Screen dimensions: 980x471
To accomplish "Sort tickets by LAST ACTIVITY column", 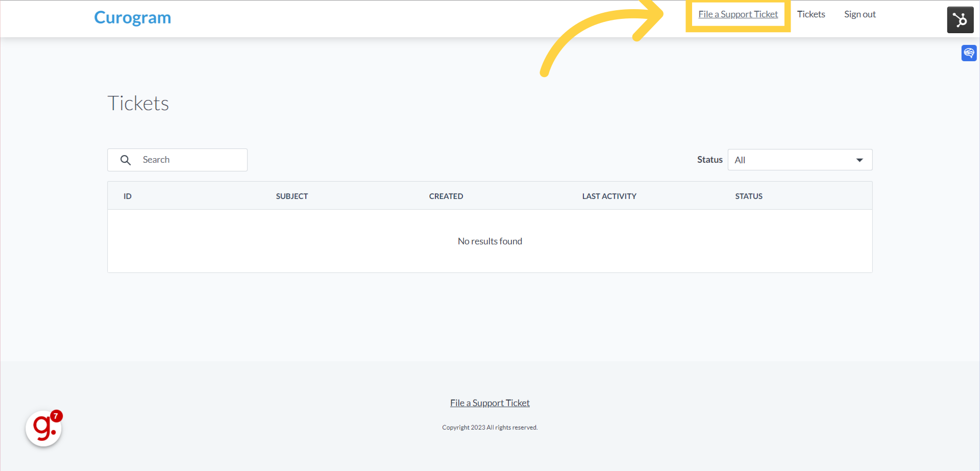I will point(609,196).
